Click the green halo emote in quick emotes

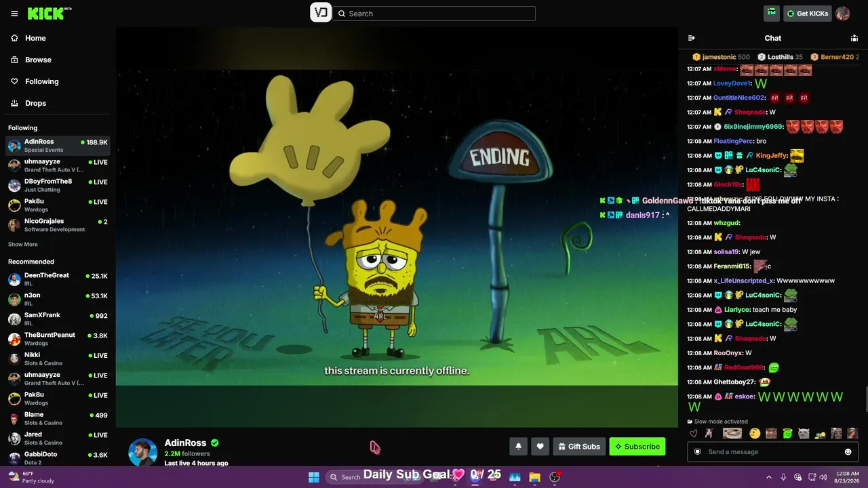787,434
